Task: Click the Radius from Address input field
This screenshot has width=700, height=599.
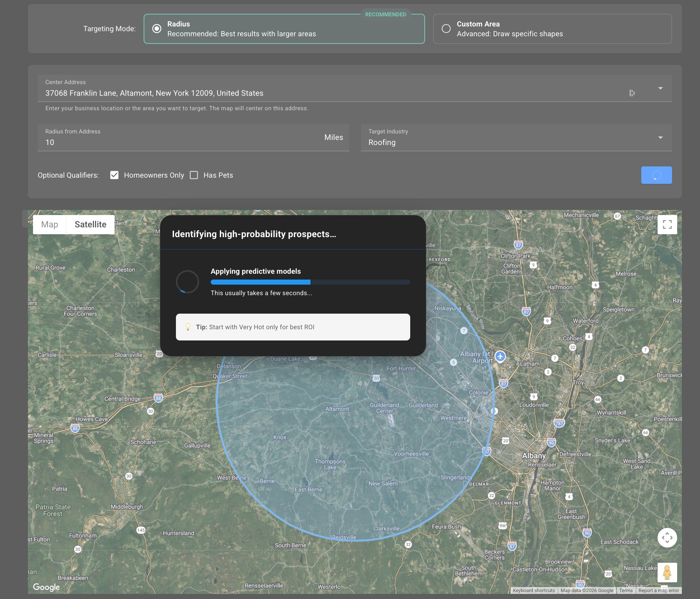Action: tap(145, 142)
